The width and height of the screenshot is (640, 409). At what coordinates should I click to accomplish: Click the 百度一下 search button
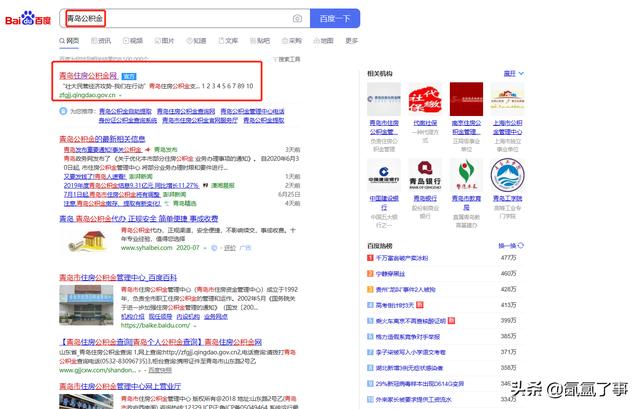pyautogui.click(x=335, y=18)
